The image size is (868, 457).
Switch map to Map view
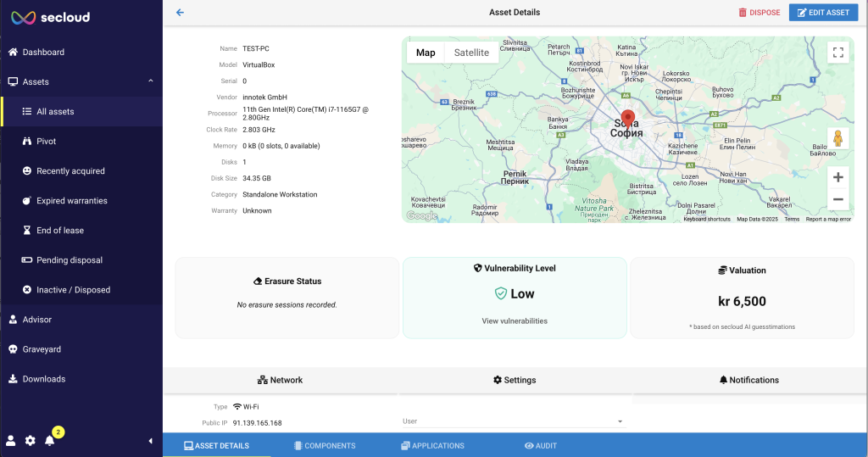[x=426, y=53]
